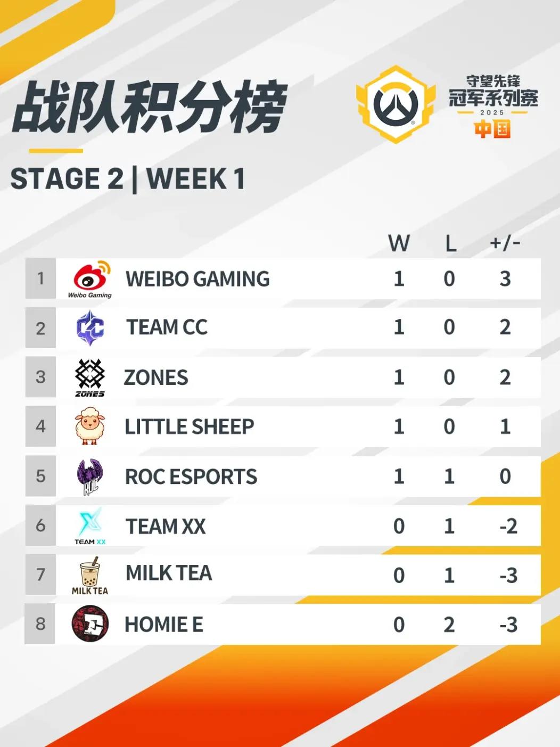The width and height of the screenshot is (560, 747).
Task: Click the L column header
Action: [450, 243]
